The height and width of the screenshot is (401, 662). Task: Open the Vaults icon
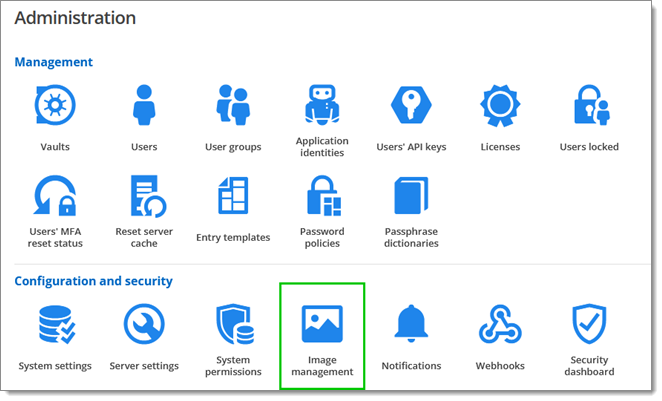tap(55, 106)
